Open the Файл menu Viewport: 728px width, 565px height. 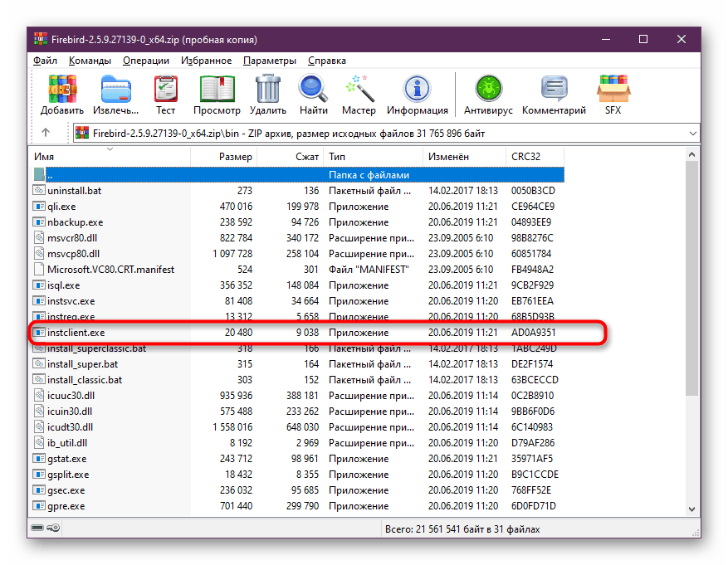(x=45, y=61)
